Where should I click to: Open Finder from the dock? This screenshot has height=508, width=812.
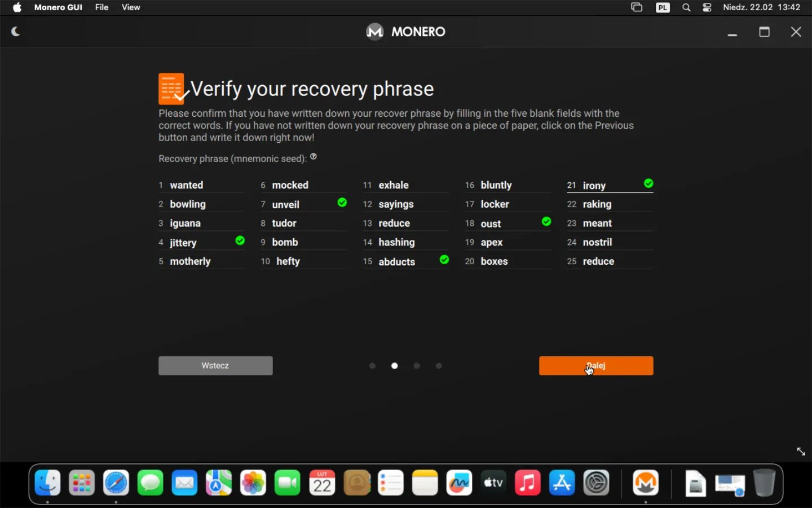[48, 483]
